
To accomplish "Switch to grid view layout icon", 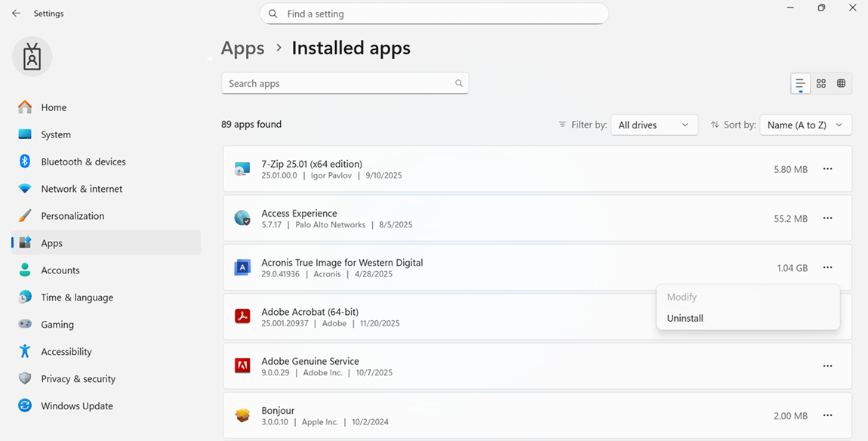I will 821,84.
